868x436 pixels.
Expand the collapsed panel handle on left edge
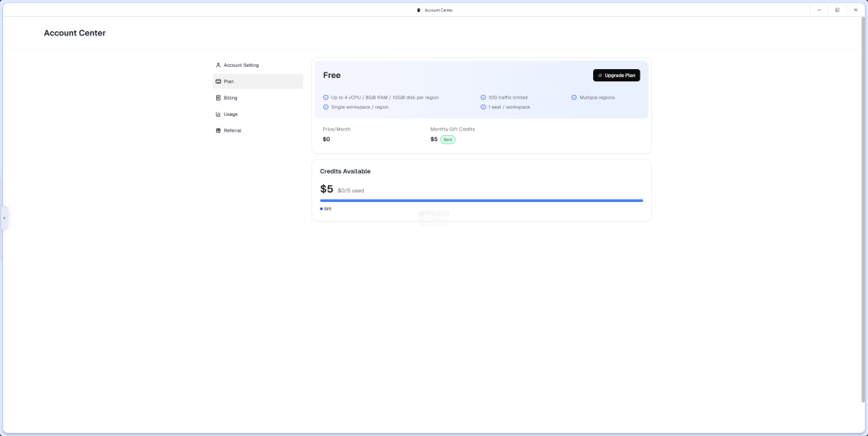pyautogui.click(x=5, y=218)
